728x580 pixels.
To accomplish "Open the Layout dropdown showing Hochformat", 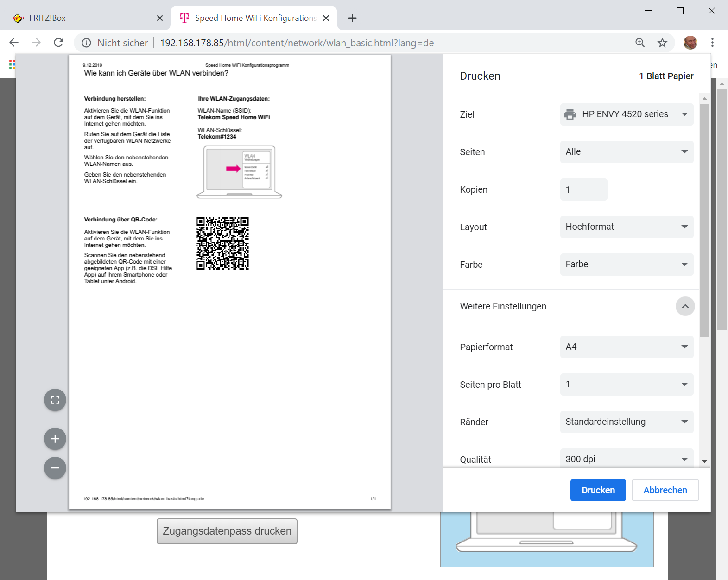I will (627, 227).
